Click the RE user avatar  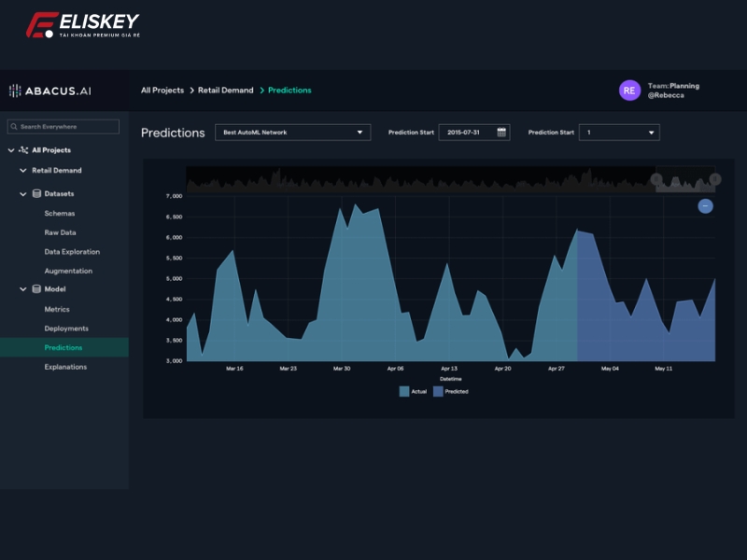629,91
